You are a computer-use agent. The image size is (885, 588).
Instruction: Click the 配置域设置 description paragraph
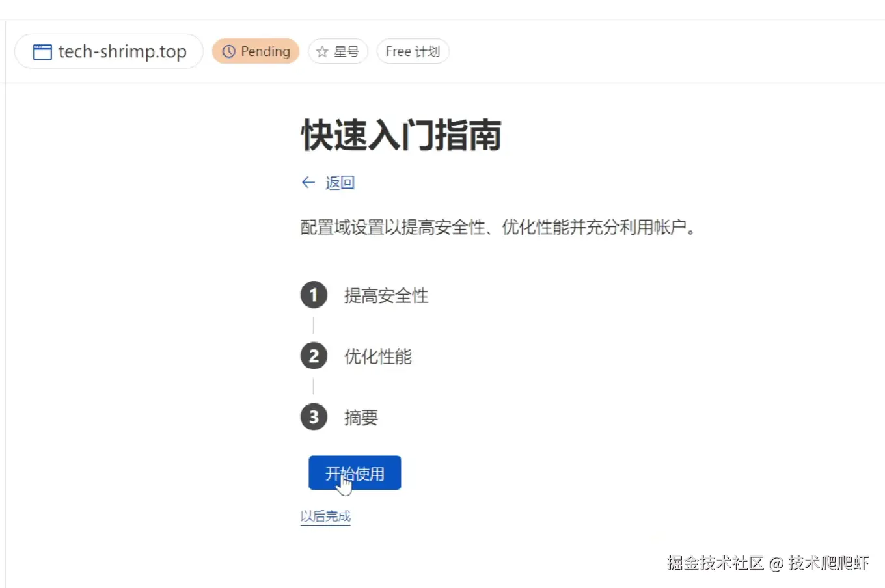tap(498, 228)
